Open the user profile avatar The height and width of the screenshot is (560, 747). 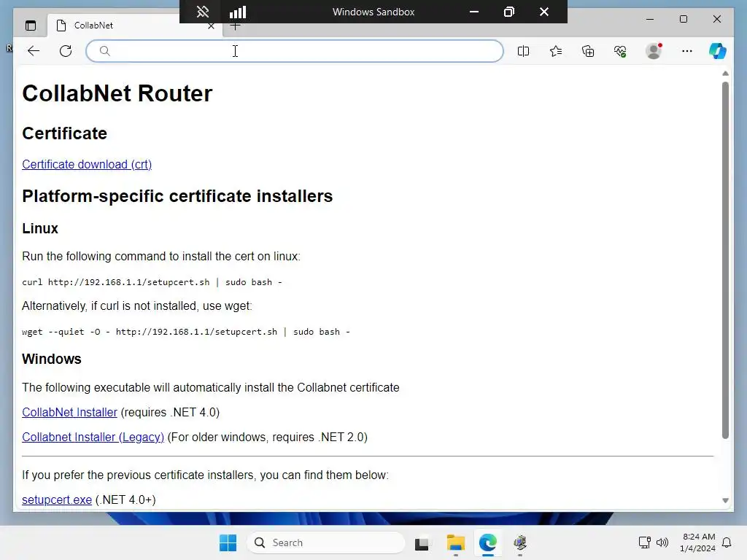click(654, 51)
